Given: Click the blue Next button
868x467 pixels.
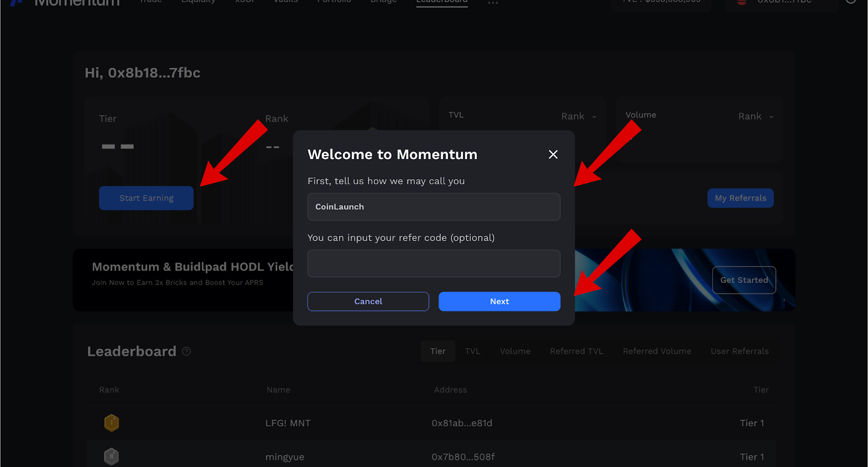Looking at the screenshot, I should point(499,301).
